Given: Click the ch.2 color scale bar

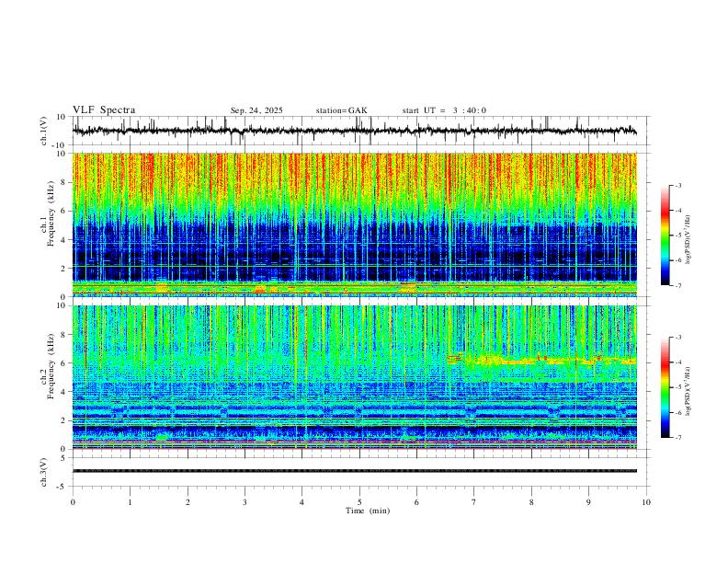Looking at the screenshot, I should click(x=665, y=387).
